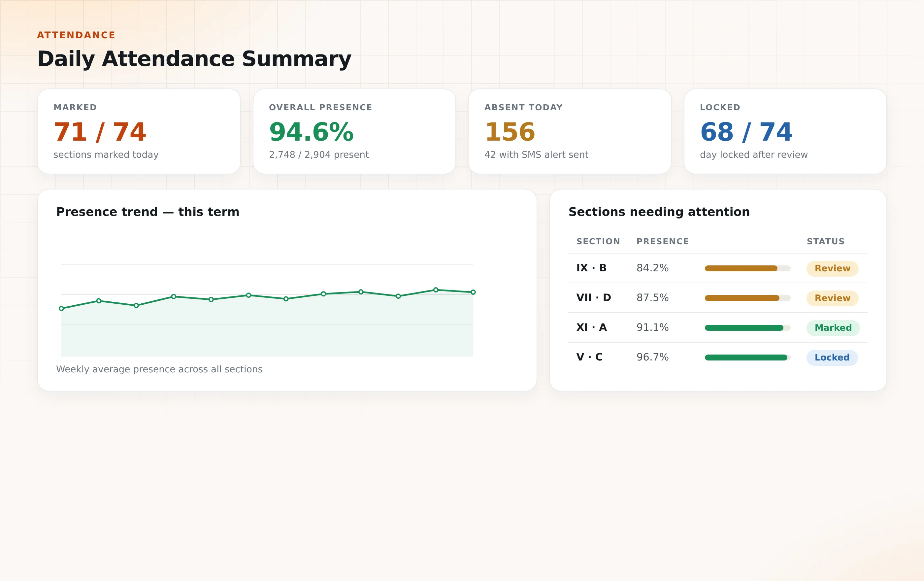Image resolution: width=924 pixels, height=581 pixels.
Task: Click 'day locked after review' caption
Action: click(754, 154)
